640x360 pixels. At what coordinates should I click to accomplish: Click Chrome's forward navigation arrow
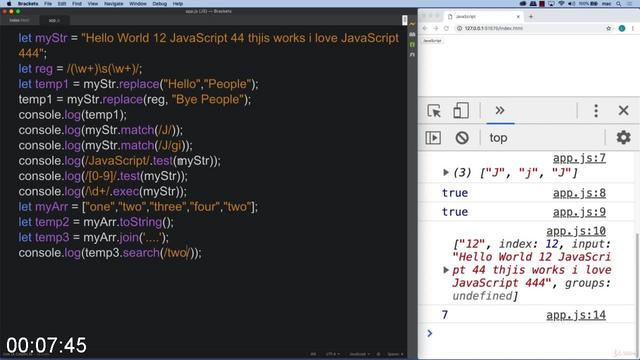(436, 28)
